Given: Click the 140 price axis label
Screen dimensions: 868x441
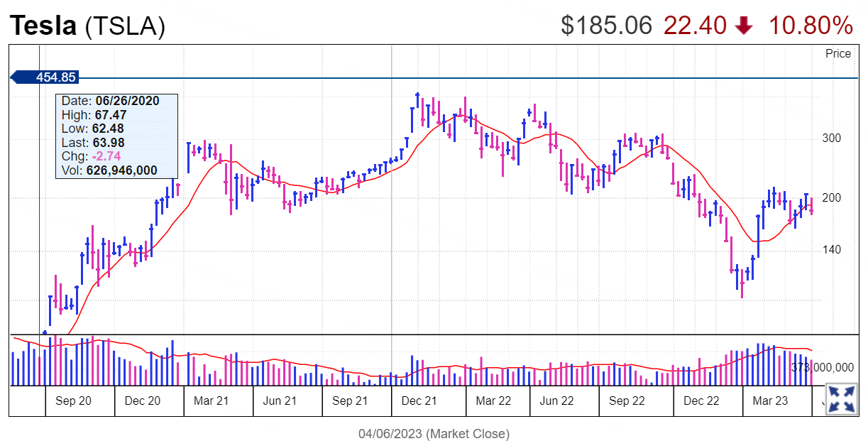Looking at the screenshot, I should tap(832, 249).
